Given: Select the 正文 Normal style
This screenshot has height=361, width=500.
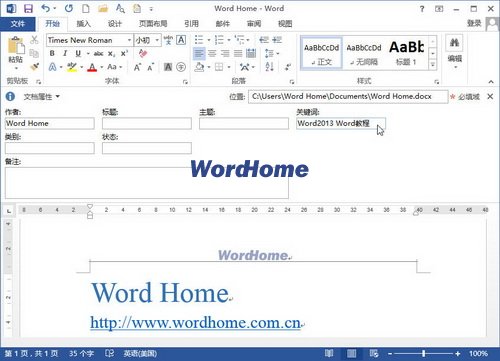Looking at the screenshot, I should pyautogui.click(x=321, y=54).
